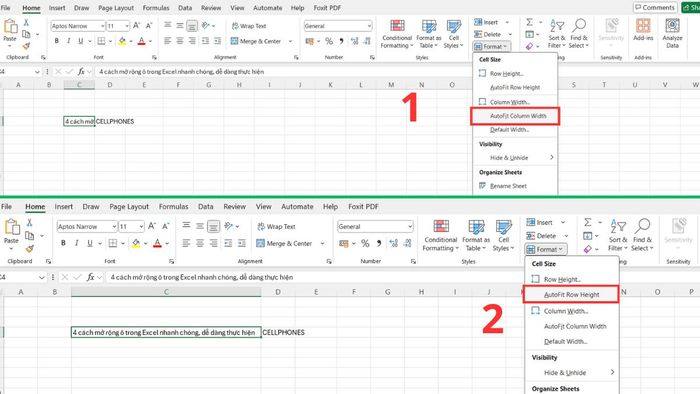This screenshot has height=394, width=700.
Task: Click the Fill Color swatch in the upper window
Action: click(122, 41)
